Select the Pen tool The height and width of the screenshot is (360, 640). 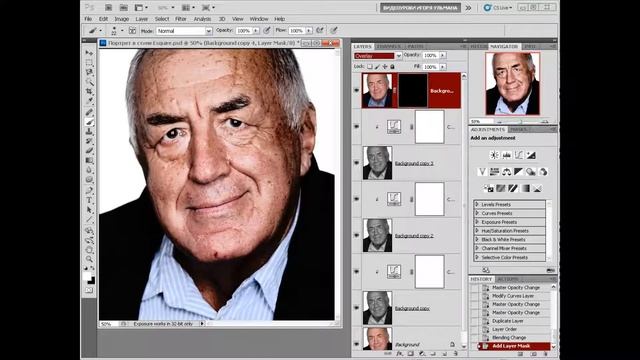point(89,191)
